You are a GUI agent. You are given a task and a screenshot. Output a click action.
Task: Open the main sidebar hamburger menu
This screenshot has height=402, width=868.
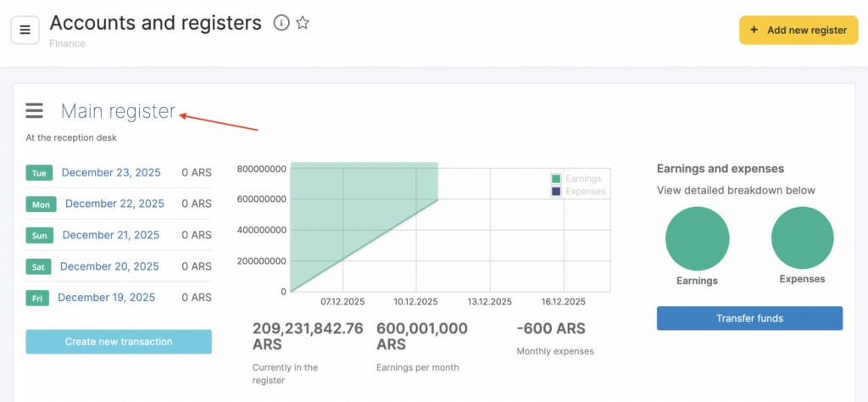pyautogui.click(x=25, y=31)
